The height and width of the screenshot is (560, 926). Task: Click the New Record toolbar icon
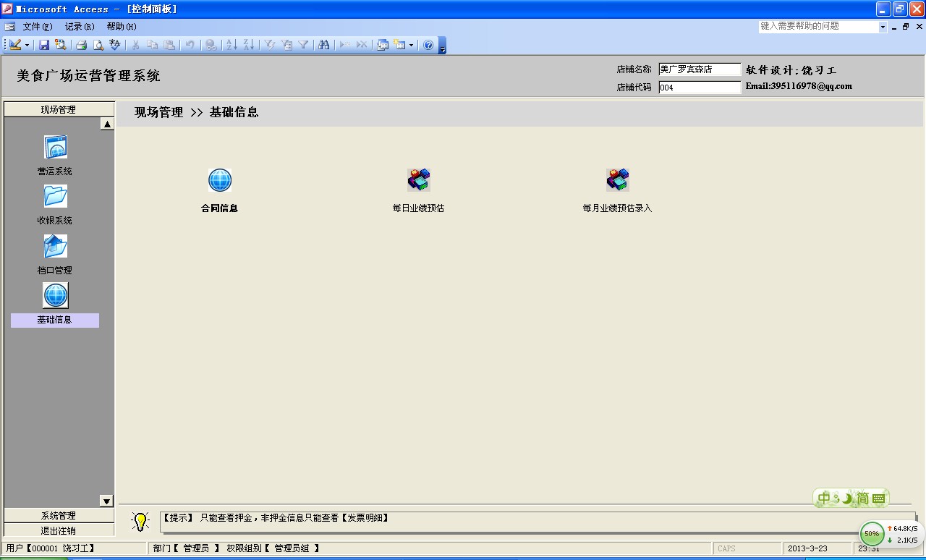[345, 45]
